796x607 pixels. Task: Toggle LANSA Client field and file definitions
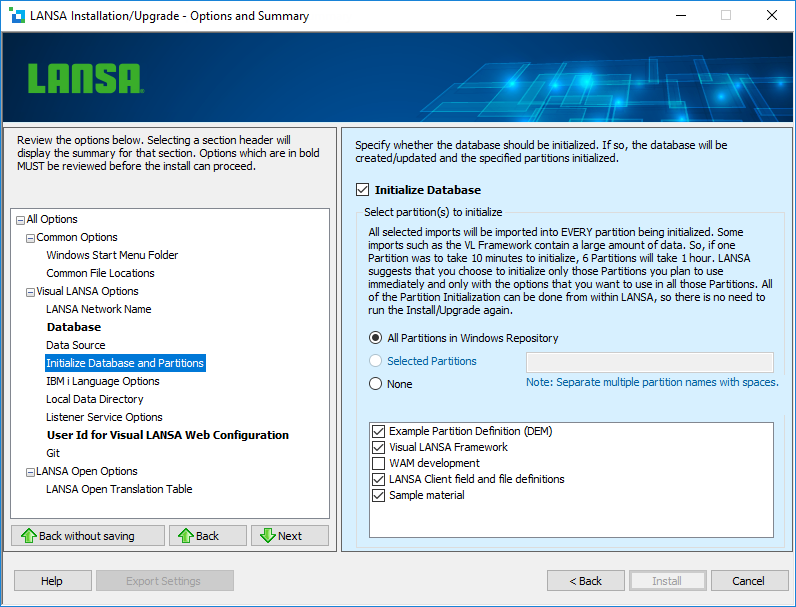click(x=379, y=479)
